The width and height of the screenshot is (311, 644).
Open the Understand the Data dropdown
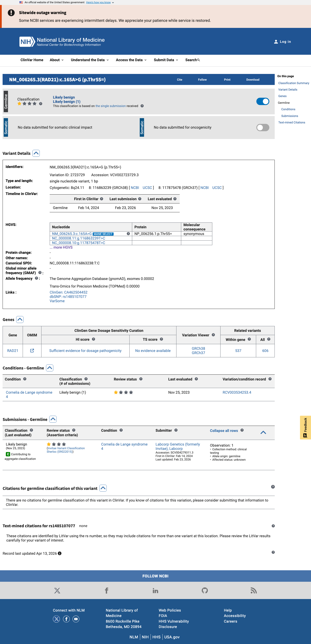point(90,60)
